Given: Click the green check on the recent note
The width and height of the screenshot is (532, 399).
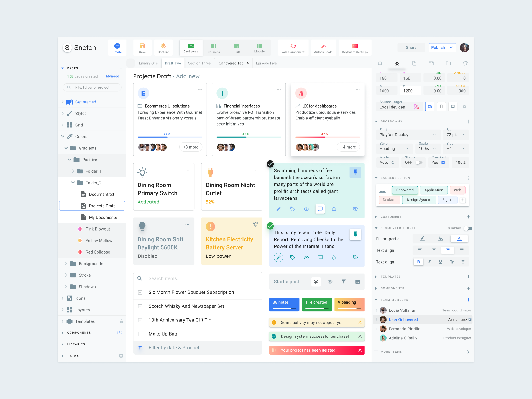Looking at the screenshot, I should coord(270,226).
